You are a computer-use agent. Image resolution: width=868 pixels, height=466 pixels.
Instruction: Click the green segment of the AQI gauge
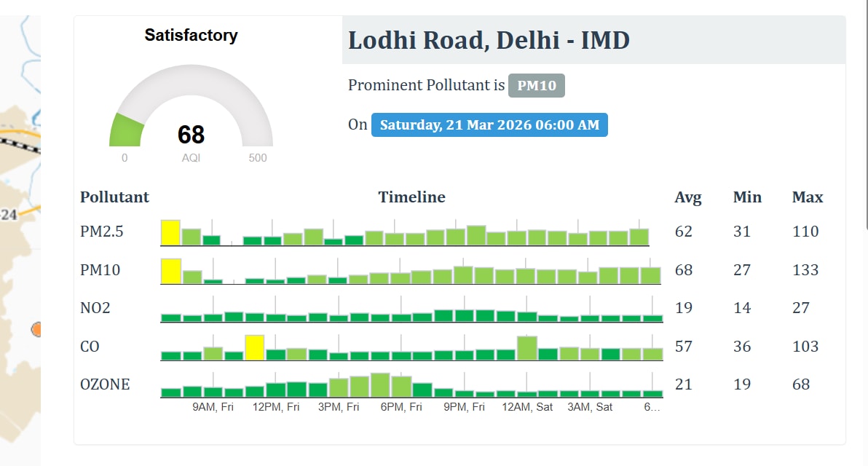[x=125, y=130]
